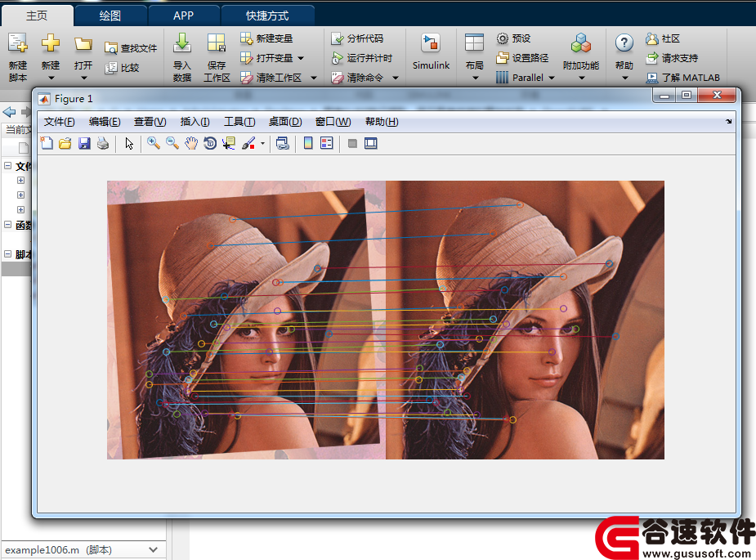Open 清除命令 dropdown arrow
The image size is (756, 560).
396,78
